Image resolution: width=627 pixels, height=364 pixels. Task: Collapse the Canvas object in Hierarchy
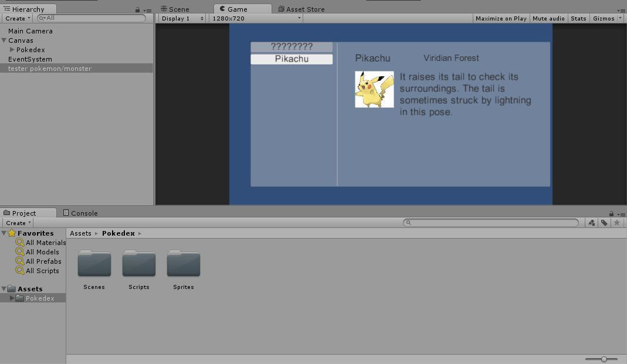[x=4, y=40]
